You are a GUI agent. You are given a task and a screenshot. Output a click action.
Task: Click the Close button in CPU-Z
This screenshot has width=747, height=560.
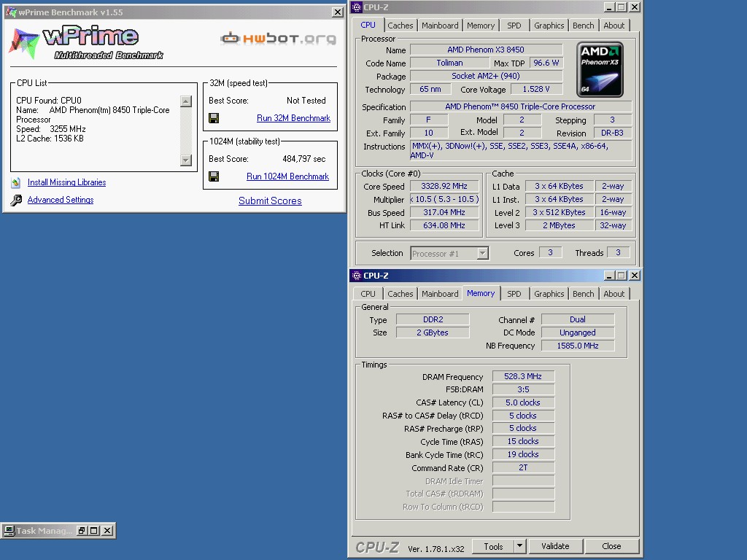pos(611,546)
